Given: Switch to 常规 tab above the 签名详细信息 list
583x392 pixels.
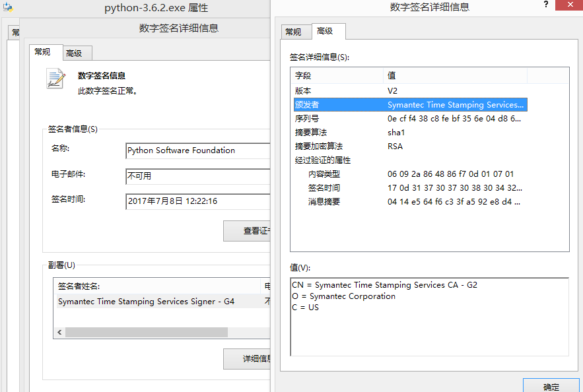Looking at the screenshot, I should coord(293,32).
